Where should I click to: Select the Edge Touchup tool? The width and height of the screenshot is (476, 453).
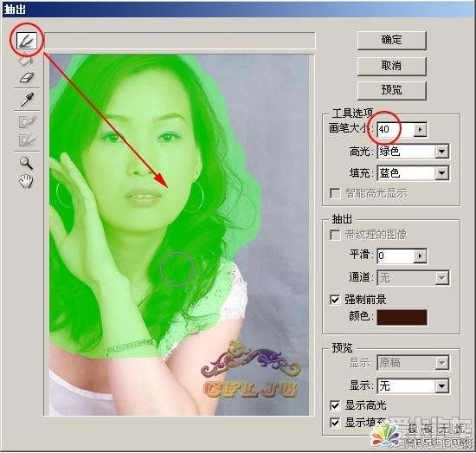pyautogui.click(x=28, y=140)
